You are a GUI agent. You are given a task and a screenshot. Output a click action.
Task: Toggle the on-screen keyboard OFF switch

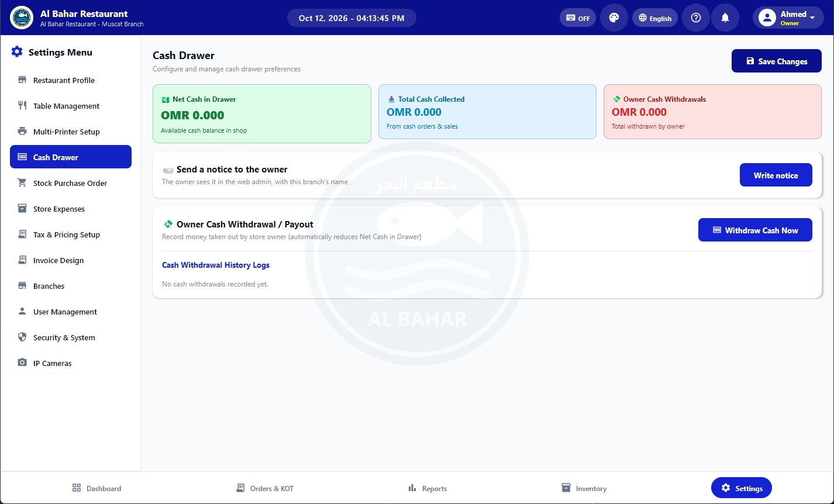578,18
